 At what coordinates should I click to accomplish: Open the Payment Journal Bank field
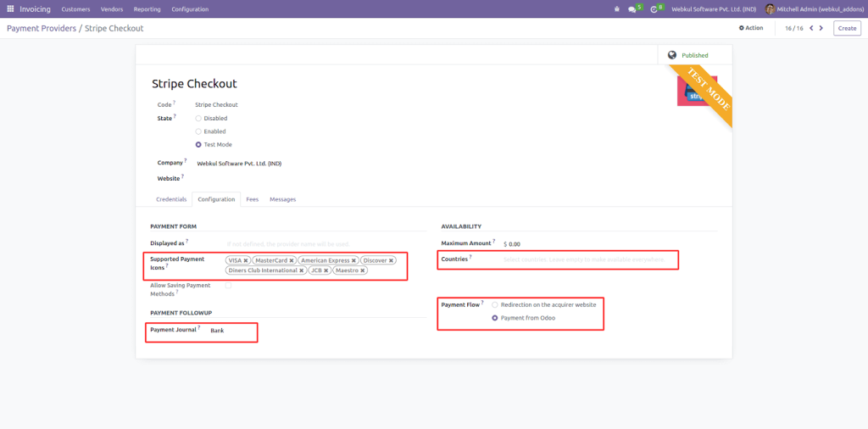coord(231,331)
